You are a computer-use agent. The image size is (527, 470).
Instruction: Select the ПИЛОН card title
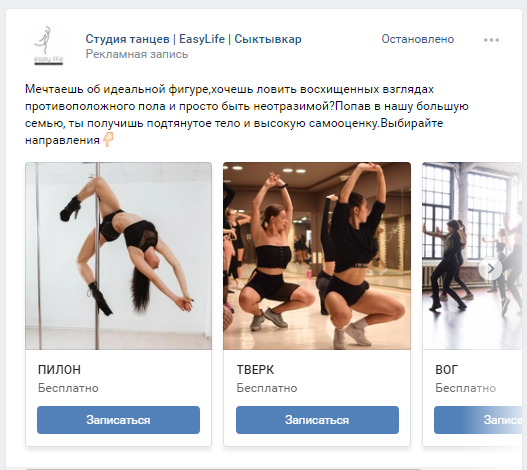(59, 369)
